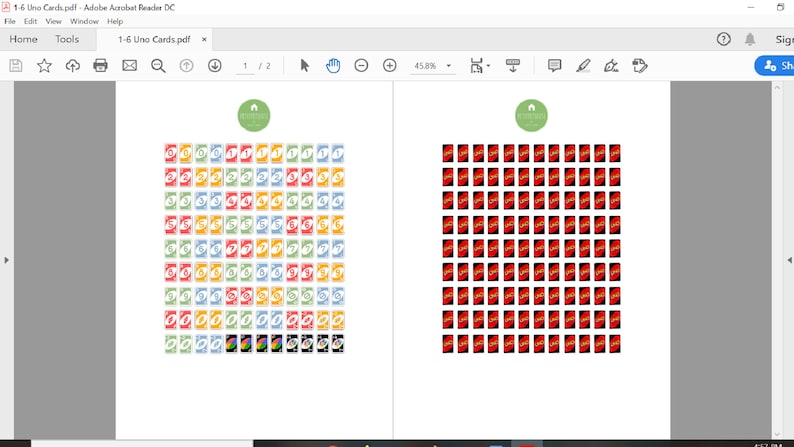
Task: Open the Find text magnifier
Action: pos(158,66)
